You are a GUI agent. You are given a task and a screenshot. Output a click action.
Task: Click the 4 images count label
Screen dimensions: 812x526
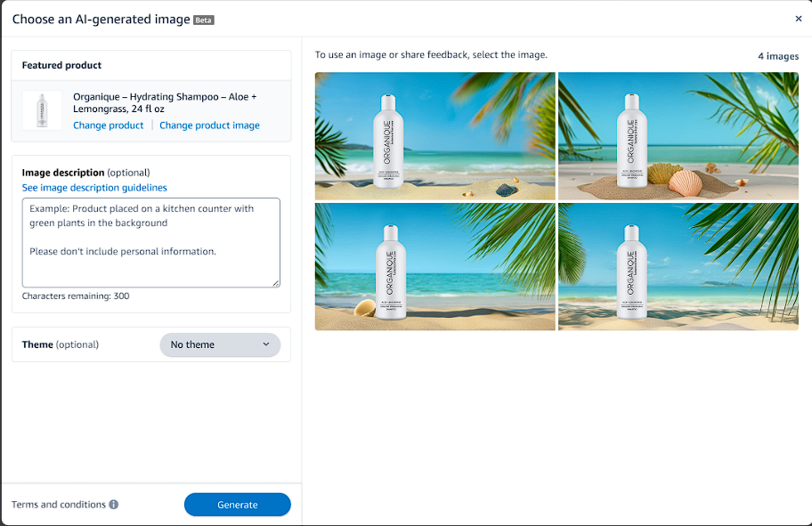click(778, 56)
